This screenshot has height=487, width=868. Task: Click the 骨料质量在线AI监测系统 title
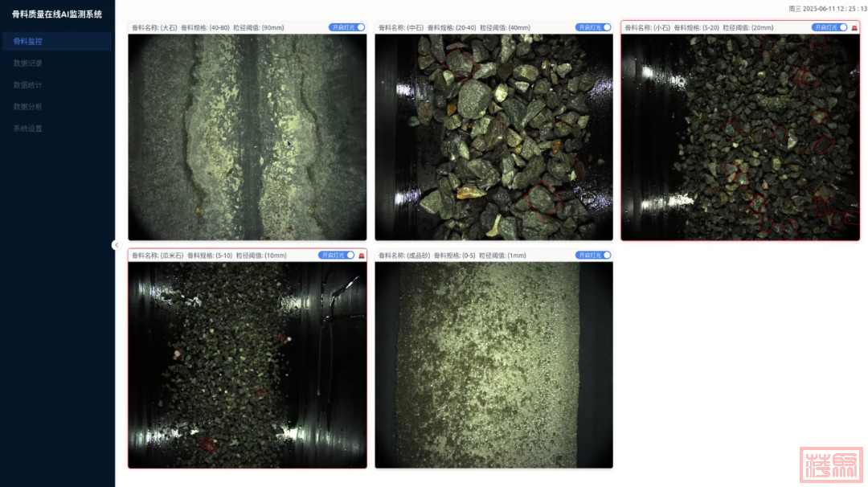pyautogui.click(x=57, y=14)
